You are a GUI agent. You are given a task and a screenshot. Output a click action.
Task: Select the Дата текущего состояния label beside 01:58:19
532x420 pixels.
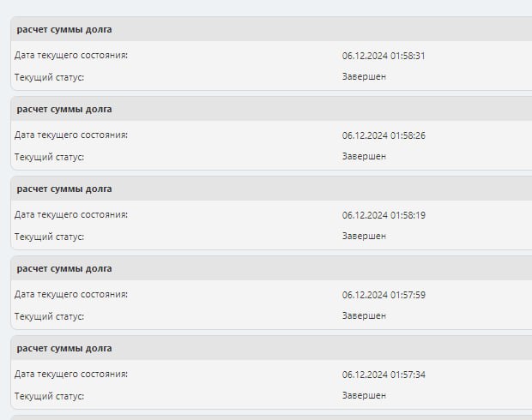pyautogui.click(x=71, y=215)
